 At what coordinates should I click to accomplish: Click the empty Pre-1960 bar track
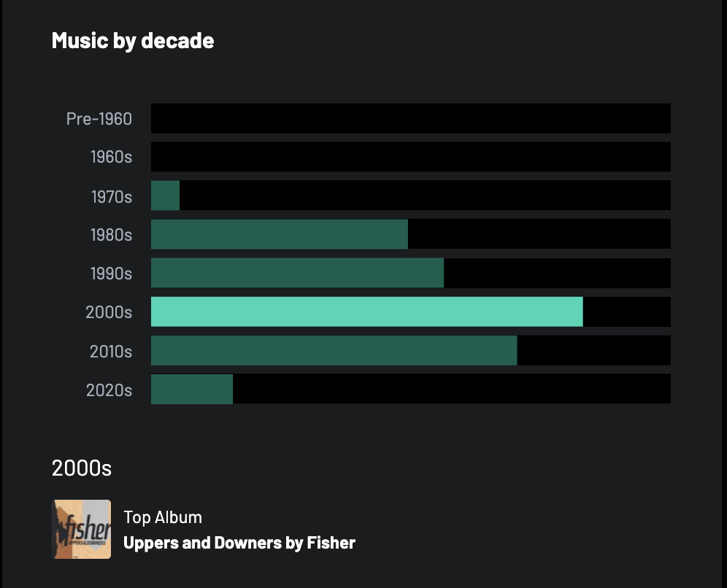point(410,118)
